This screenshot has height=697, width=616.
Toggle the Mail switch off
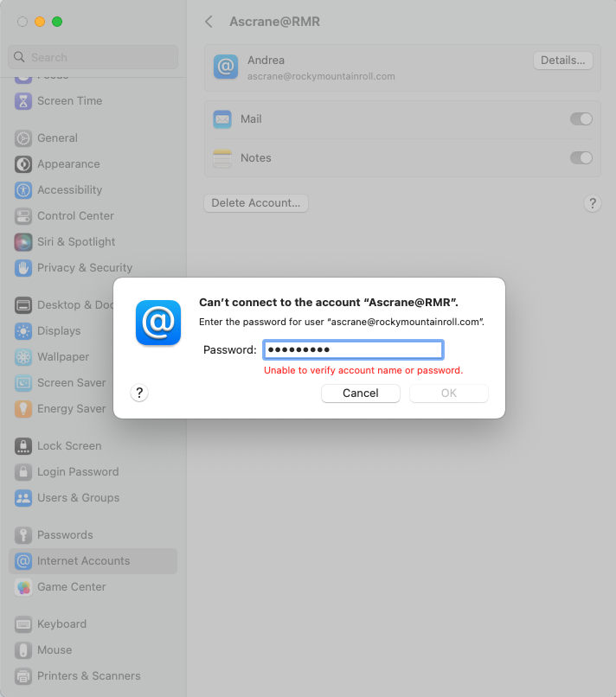click(x=581, y=119)
